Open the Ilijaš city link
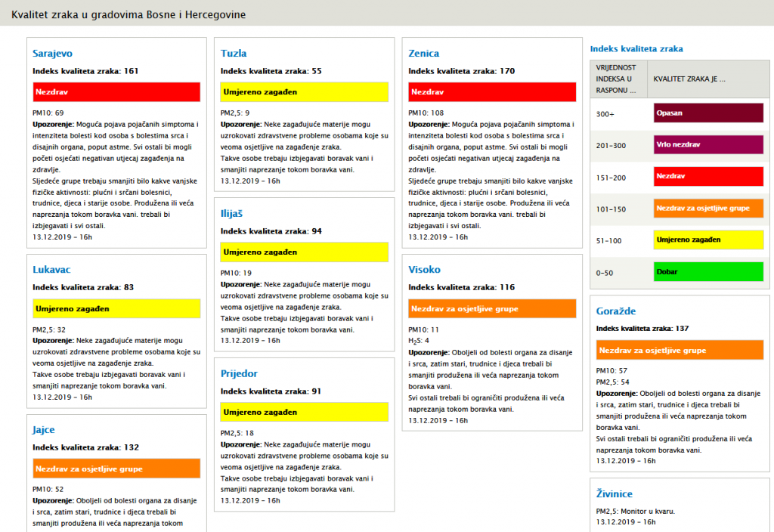Viewport: 774px width, 532px height. pyautogui.click(x=232, y=214)
